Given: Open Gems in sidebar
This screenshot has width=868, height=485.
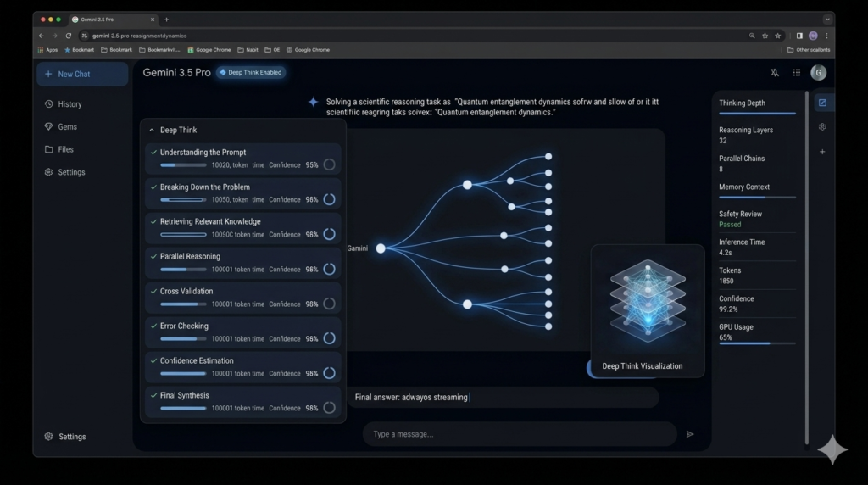Looking at the screenshot, I should [x=61, y=127].
